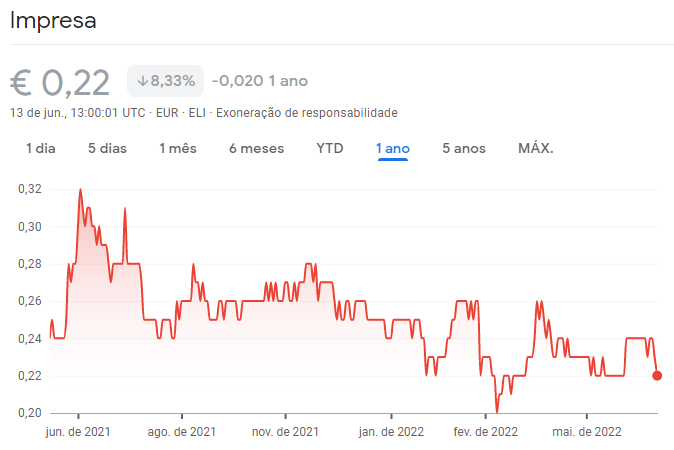This screenshot has height=450, width=674.
Task: Click the 8,33% decrease badge
Action: tap(165, 81)
